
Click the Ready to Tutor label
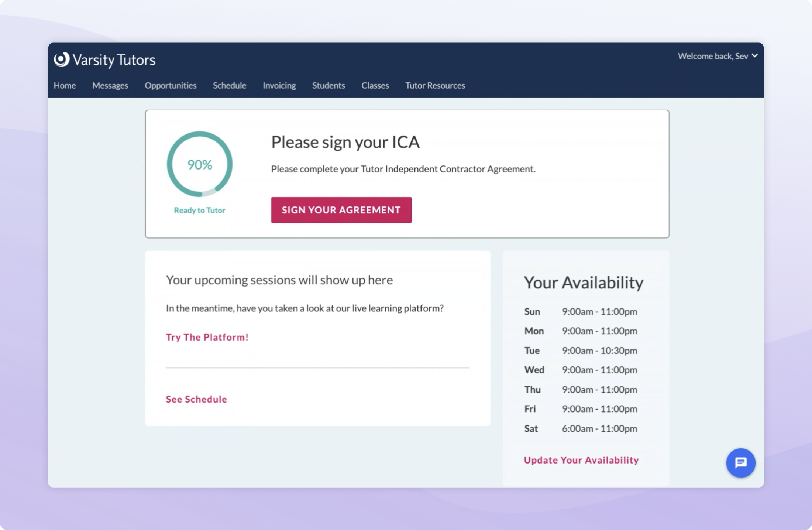point(199,211)
